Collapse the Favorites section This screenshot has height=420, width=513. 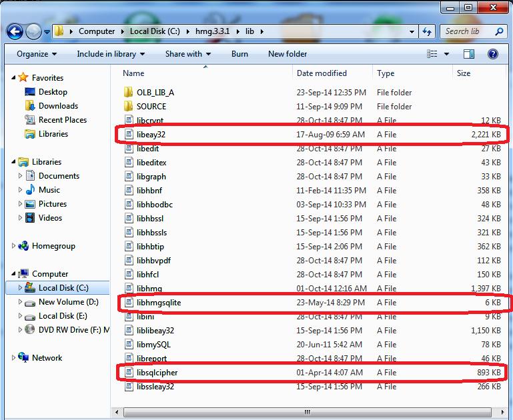point(13,78)
